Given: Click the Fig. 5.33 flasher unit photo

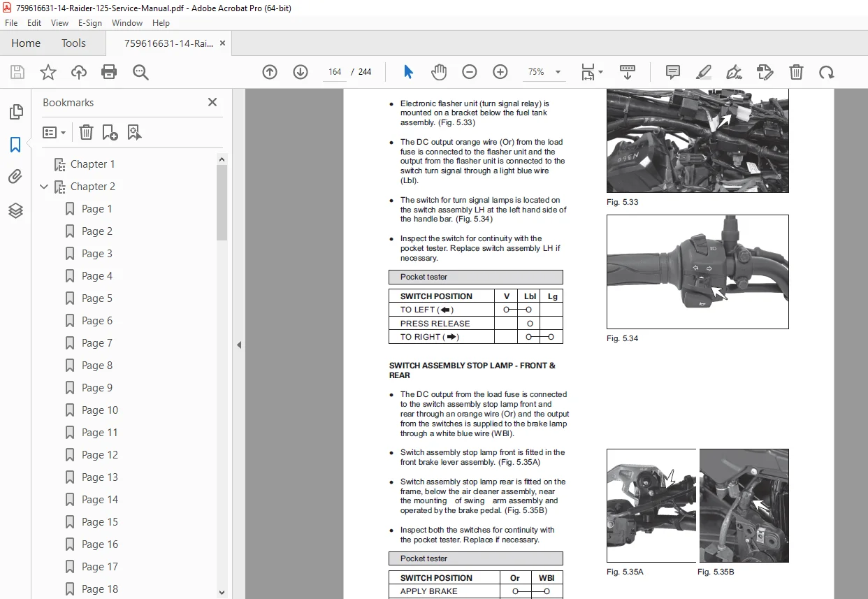Looking at the screenshot, I should click(x=697, y=140).
